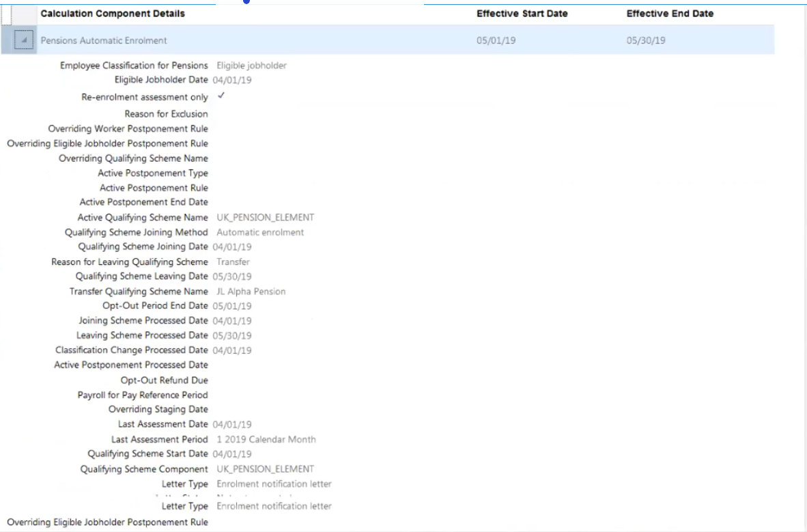Click the 1 2019 Calendar Month period value
Image resolution: width=807 pixels, height=532 pixels.
point(266,439)
